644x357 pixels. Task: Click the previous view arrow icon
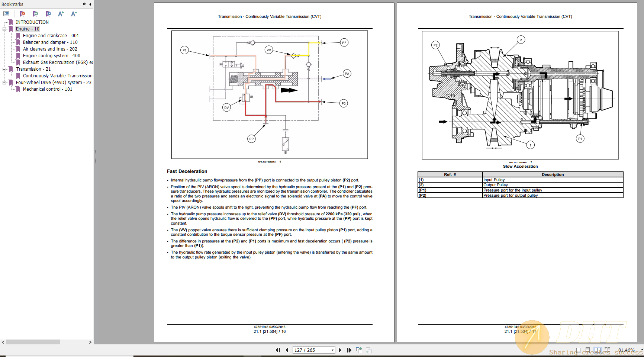pyautogui.click(x=359, y=350)
